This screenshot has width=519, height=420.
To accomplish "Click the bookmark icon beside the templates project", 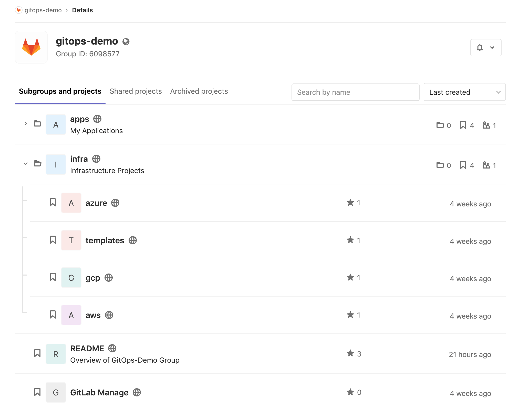I will click(53, 240).
